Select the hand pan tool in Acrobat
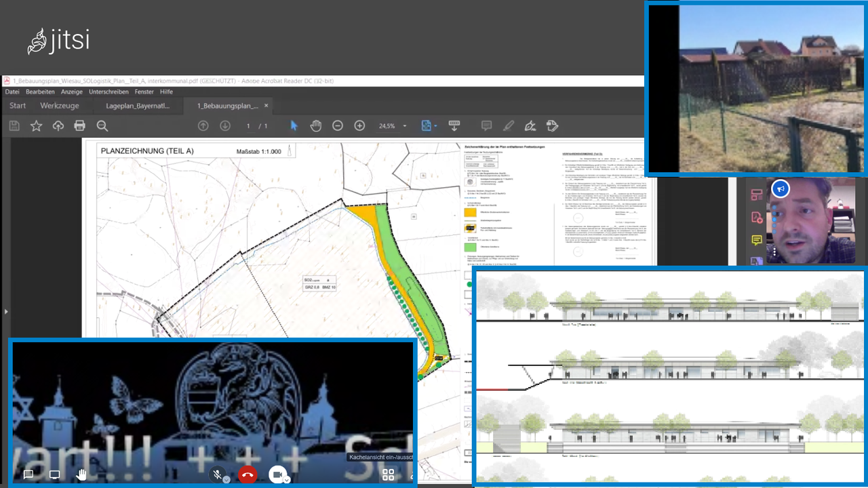Screen dimensions: 868x488 click(x=315, y=126)
